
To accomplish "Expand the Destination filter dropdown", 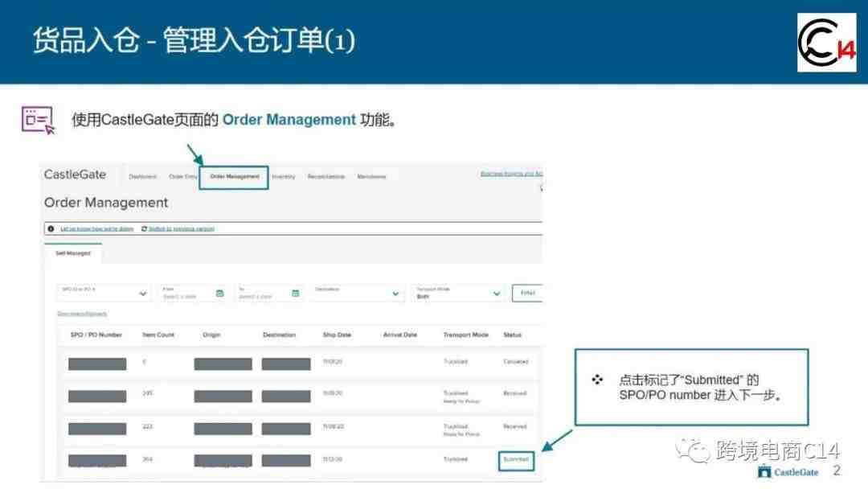I will click(358, 293).
